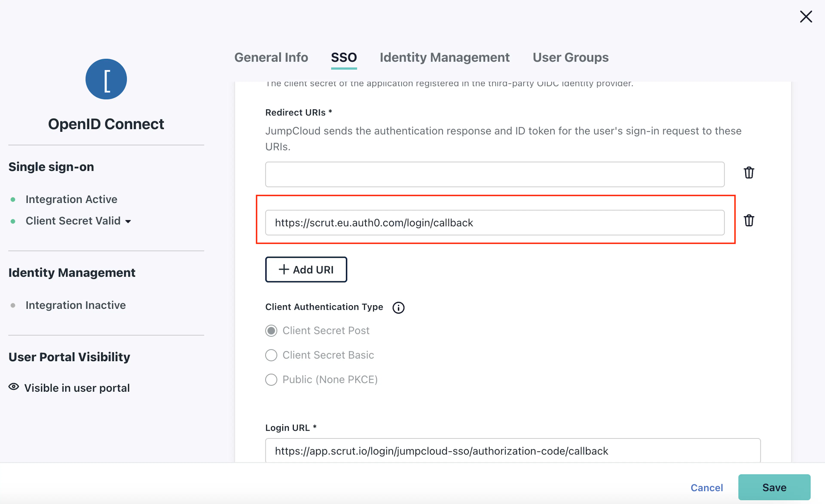825x504 pixels.
Task: Click the Client Authentication Type info icon
Action: click(x=398, y=307)
